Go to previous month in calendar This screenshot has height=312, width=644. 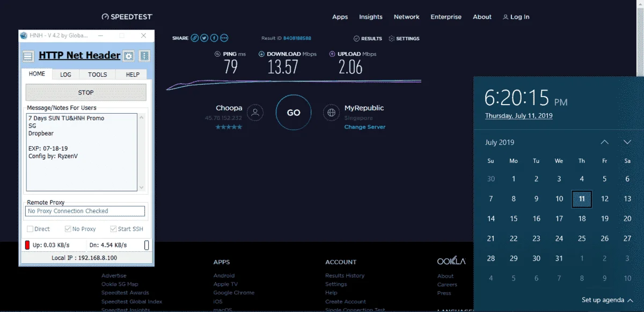click(x=604, y=142)
